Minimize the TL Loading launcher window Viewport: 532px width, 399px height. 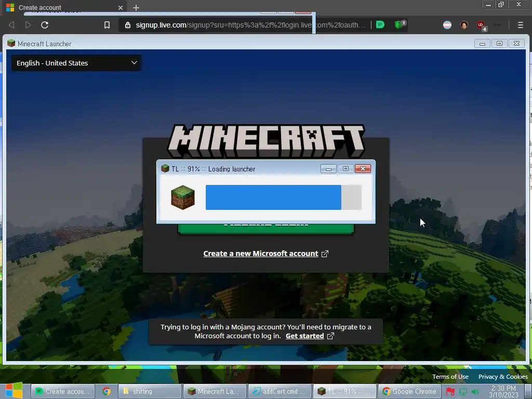(328, 169)
